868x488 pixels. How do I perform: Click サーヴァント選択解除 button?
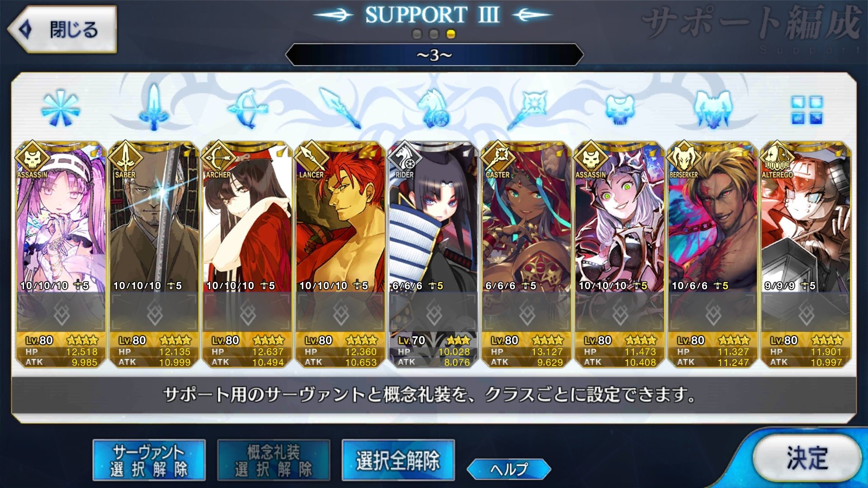coord(149,460)
